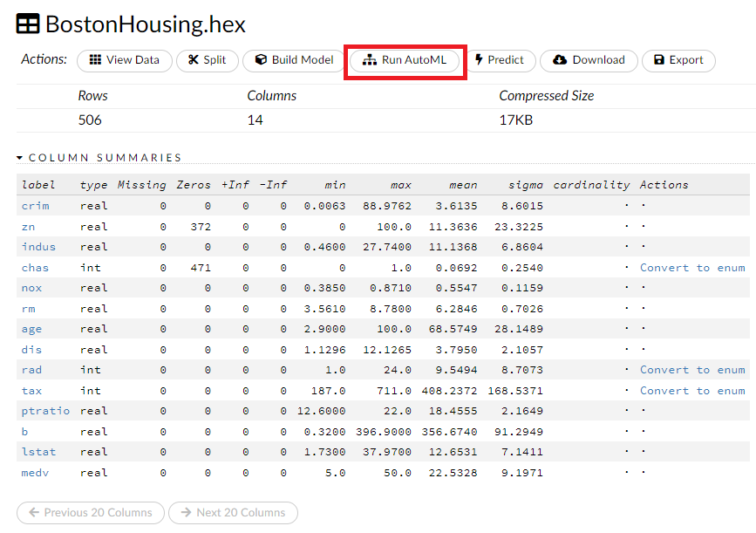Select the lstat column label
Image resolution: width=756 pixels, height=533 pixels.
pyautogui.click(x=37, y=452)
